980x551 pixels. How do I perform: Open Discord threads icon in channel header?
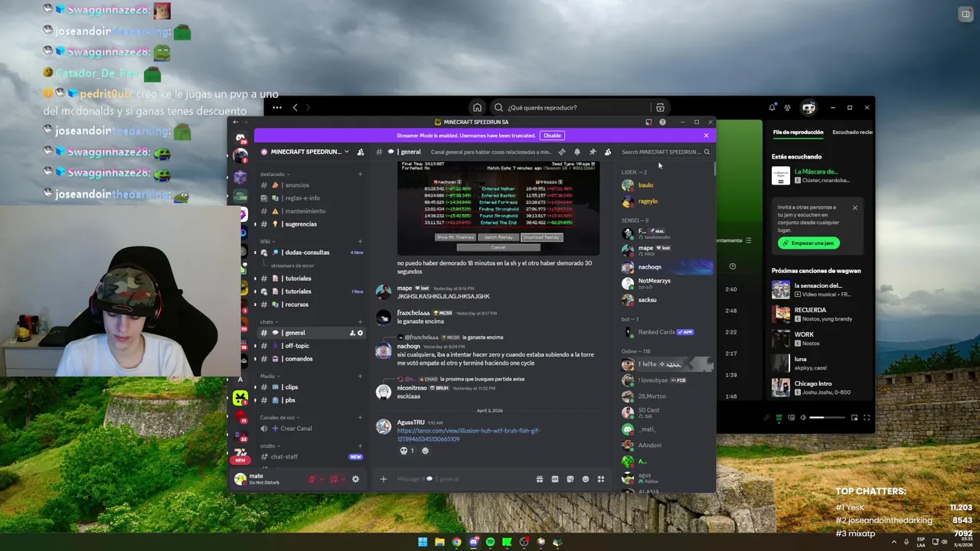click(562, 152)
